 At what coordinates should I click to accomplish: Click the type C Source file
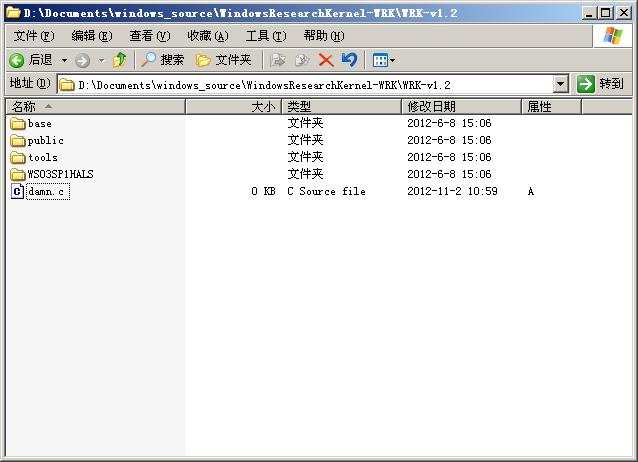click(x=326, y=191)
